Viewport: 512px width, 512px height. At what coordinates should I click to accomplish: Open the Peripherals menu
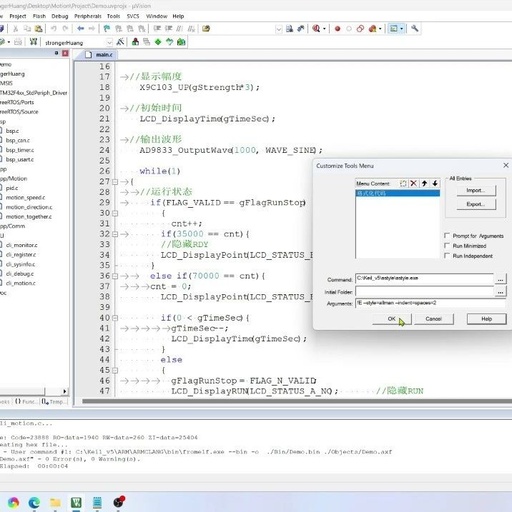point(88,16)
